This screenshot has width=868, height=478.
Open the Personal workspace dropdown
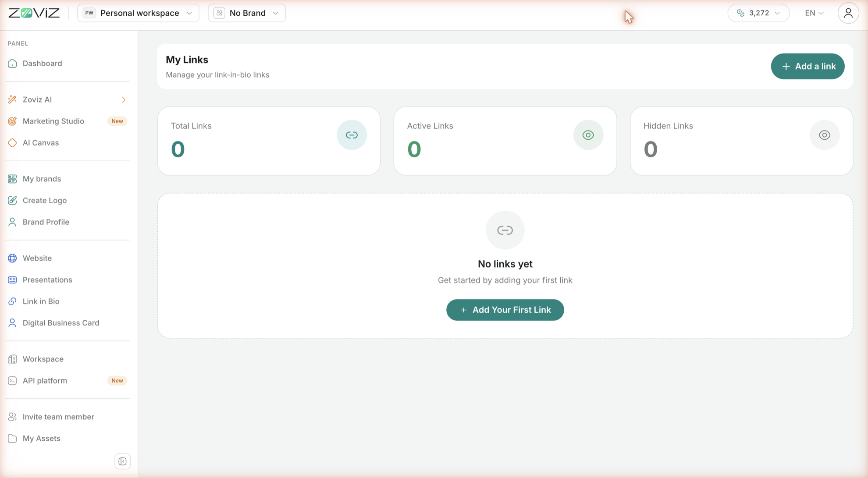click(138, 13)
